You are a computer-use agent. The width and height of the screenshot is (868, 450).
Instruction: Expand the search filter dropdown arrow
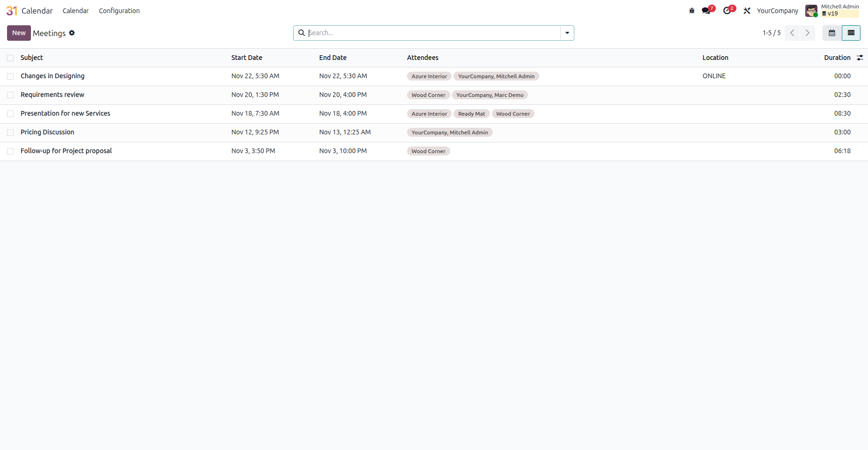coord(567,33)
